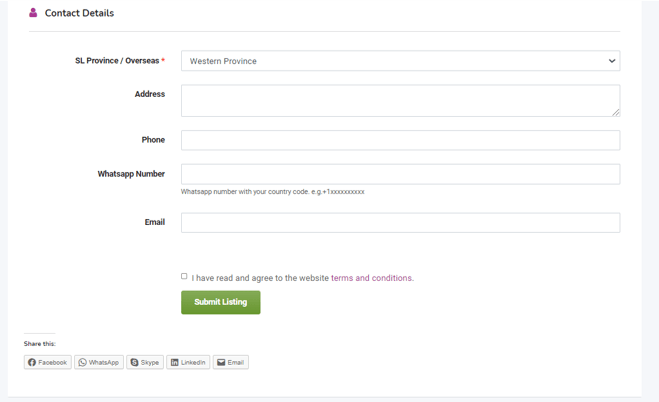Click the LinkedIn icon in share row
This screenshot has width=659, height=402.
point(175,363)
